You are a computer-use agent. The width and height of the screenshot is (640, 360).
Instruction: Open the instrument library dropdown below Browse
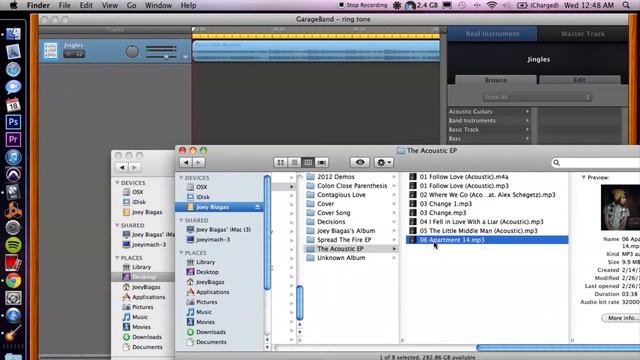click(537, 97)
